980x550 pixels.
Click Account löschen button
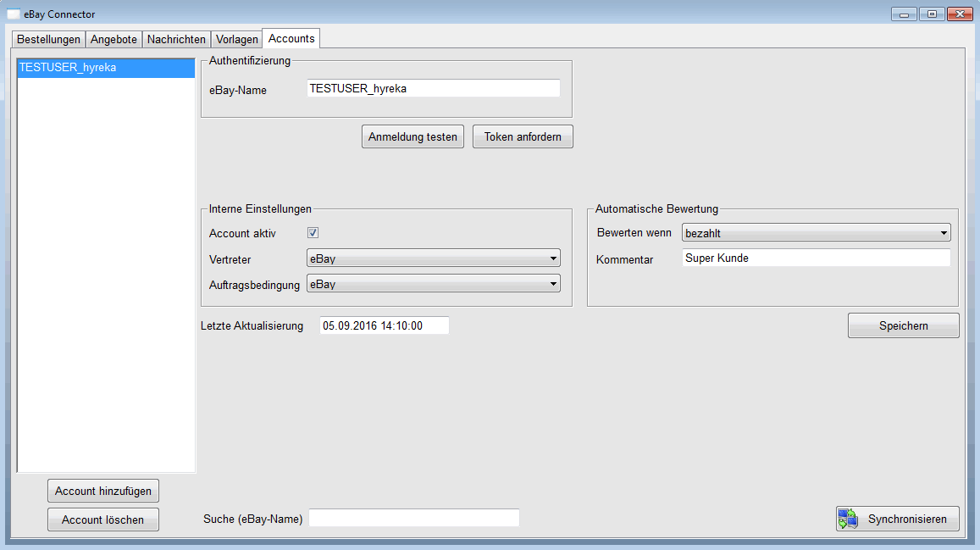(x=103, y=519)
